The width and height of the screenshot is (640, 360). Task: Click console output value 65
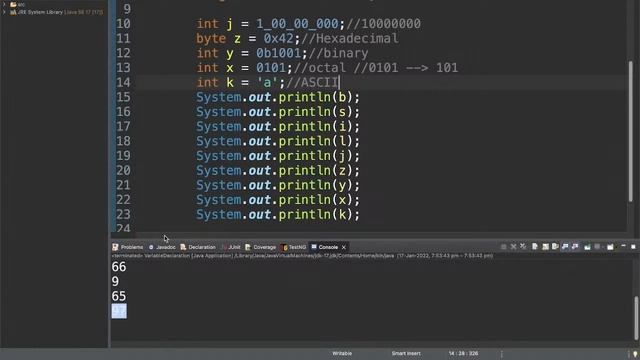tap(119, 296)
